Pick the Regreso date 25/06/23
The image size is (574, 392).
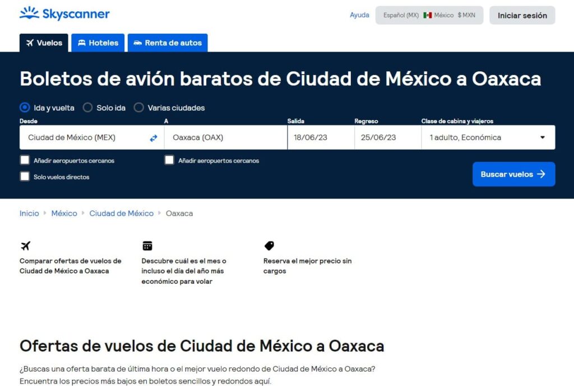coord(388,137)
